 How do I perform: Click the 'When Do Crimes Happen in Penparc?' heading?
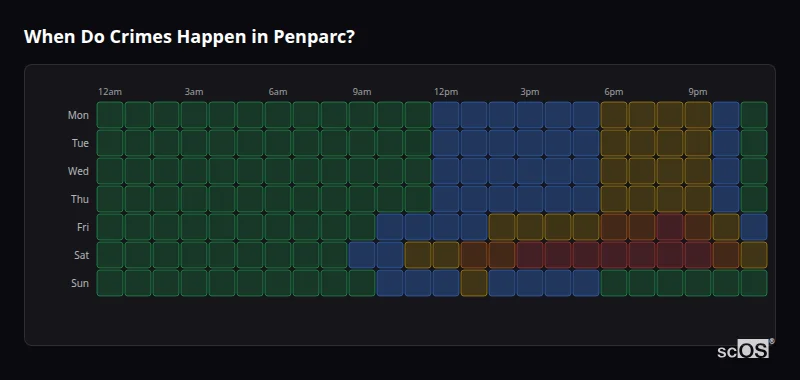[x=189, y=37]
